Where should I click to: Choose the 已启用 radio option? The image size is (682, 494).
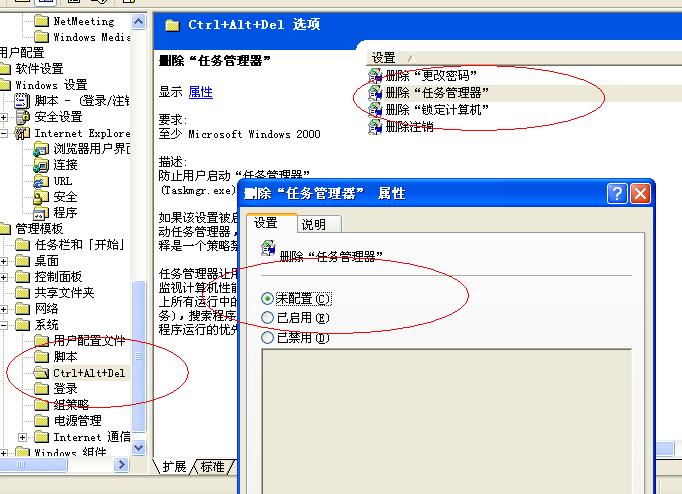pos(267,318)
